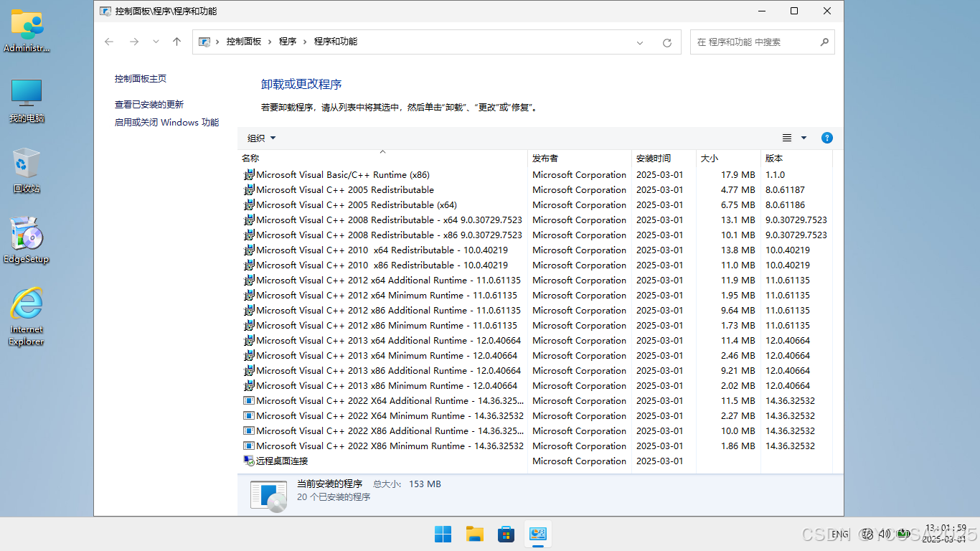Sort by 安装时间 column header

[x=664, y=158]
